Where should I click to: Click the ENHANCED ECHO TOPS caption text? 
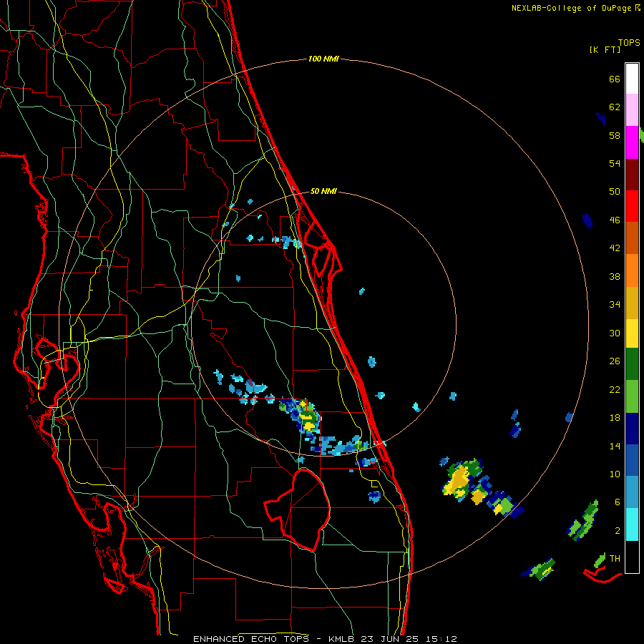(x=251, y=639)
